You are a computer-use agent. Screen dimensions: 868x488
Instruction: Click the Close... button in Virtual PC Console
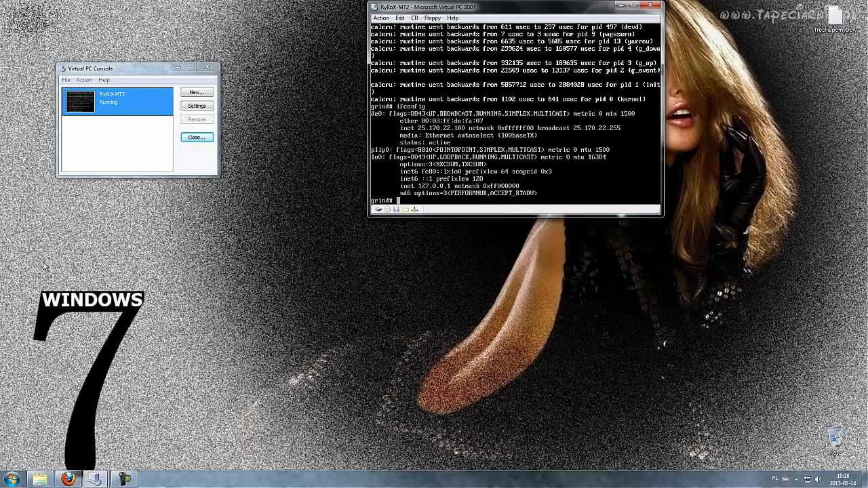[197, 138]
